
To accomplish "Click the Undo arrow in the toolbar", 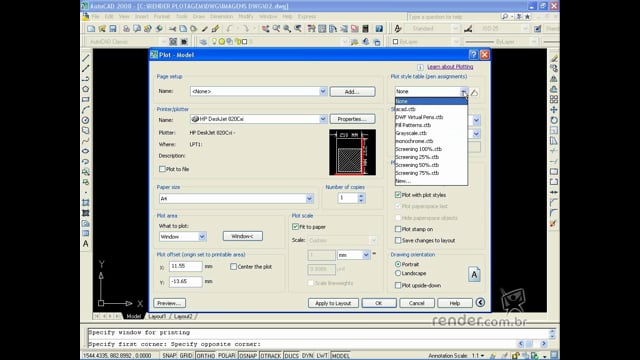I will click(229, 29).
